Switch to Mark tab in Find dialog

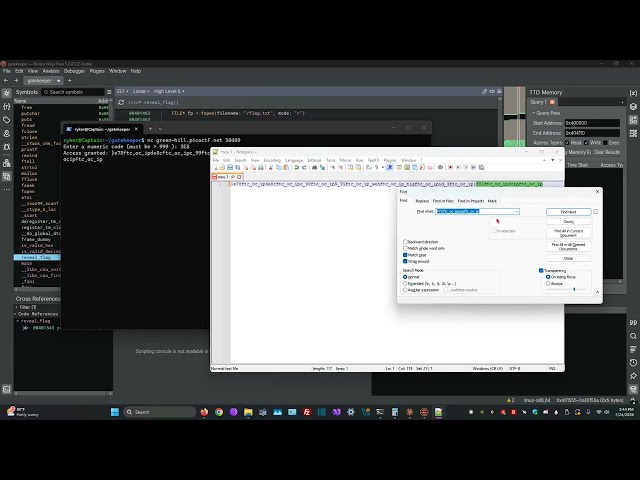(x=492, y=201)
